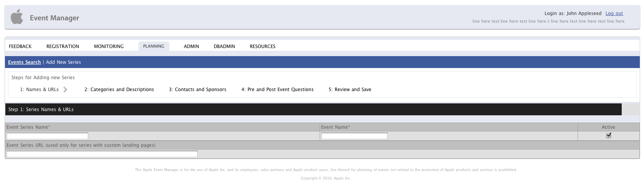
Task: Follow the Events Search link
Action: coord(24,62)
